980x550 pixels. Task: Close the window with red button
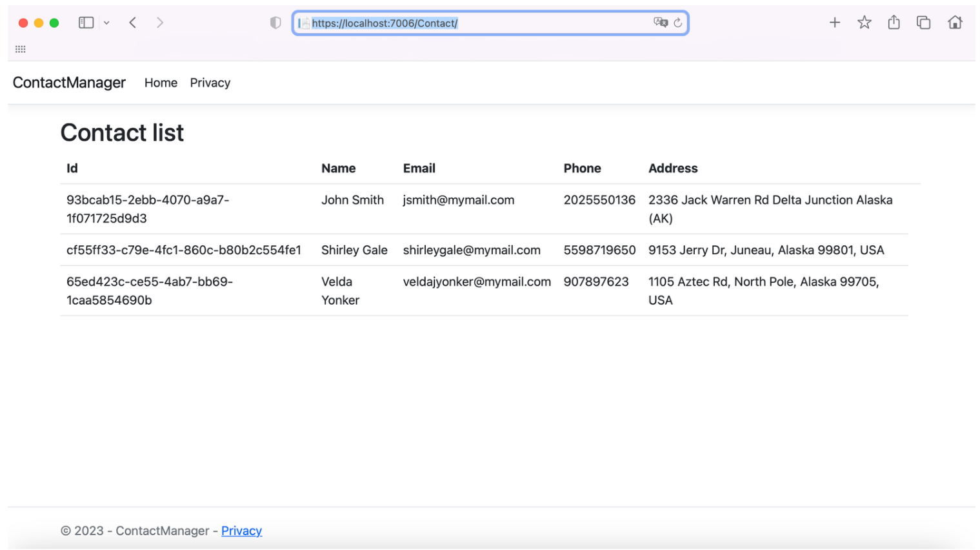[23, 23]
